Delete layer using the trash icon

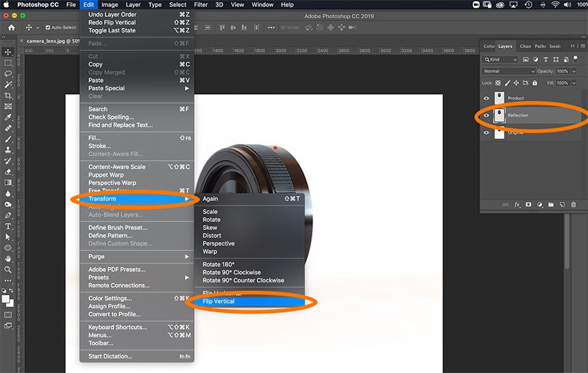573,205
